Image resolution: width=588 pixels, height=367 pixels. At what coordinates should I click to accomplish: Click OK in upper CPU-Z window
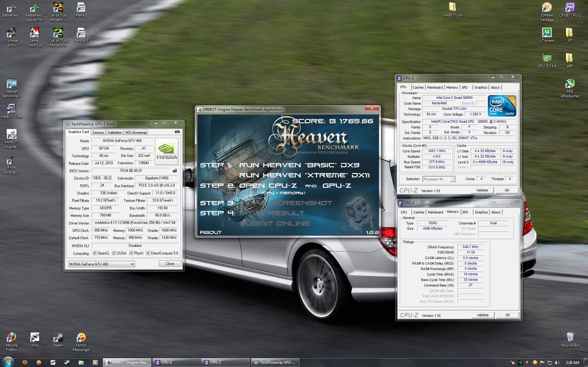507,190
